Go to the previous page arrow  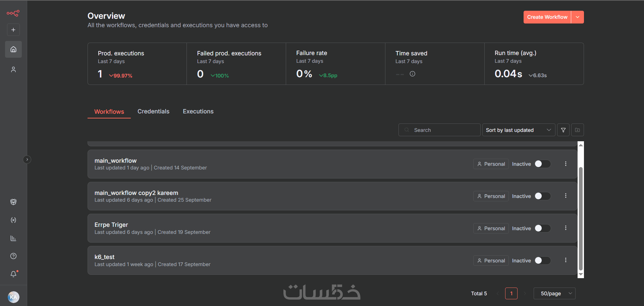498,294
